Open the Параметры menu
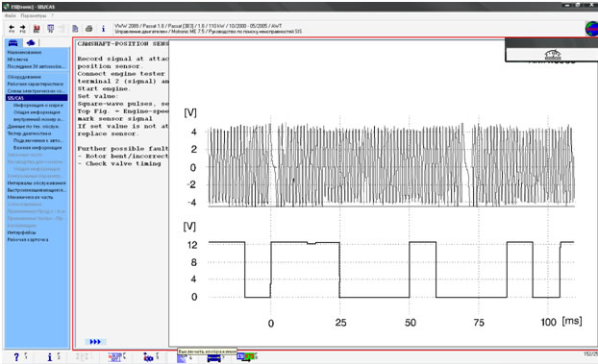Viewport: 598px width, 364px height. click(x=34, y=15)
